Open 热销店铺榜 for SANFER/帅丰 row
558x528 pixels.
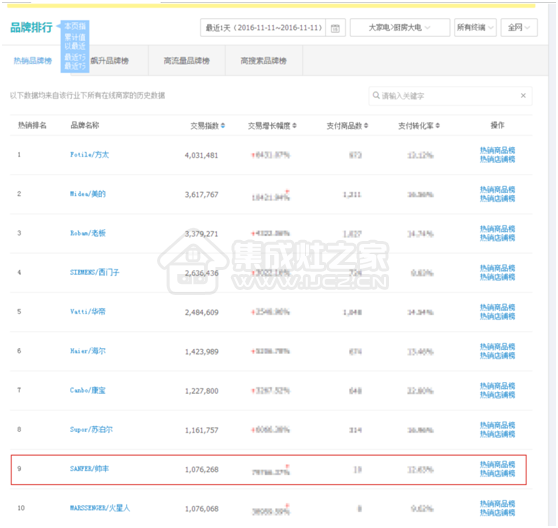497,473
